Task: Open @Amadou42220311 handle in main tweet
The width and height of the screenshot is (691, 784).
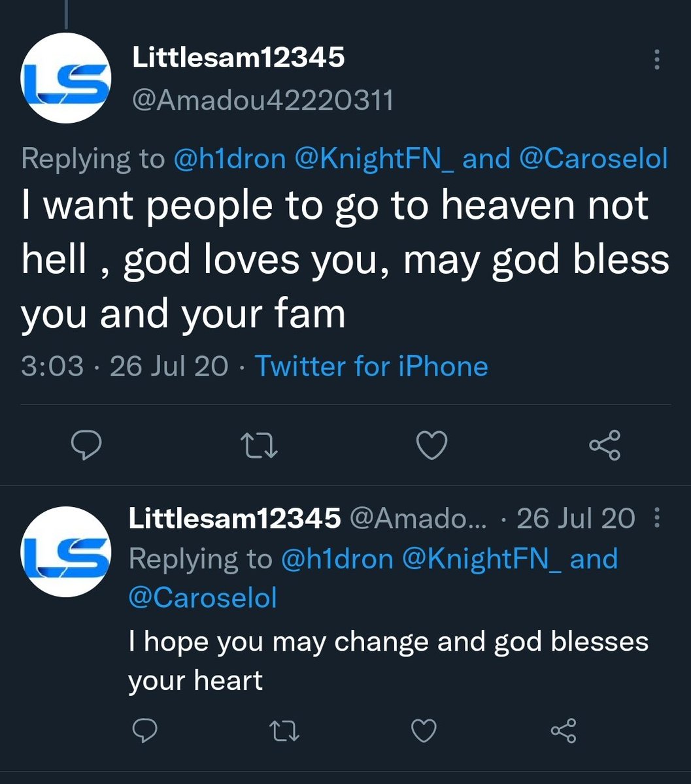Action: tap(263, 101)
